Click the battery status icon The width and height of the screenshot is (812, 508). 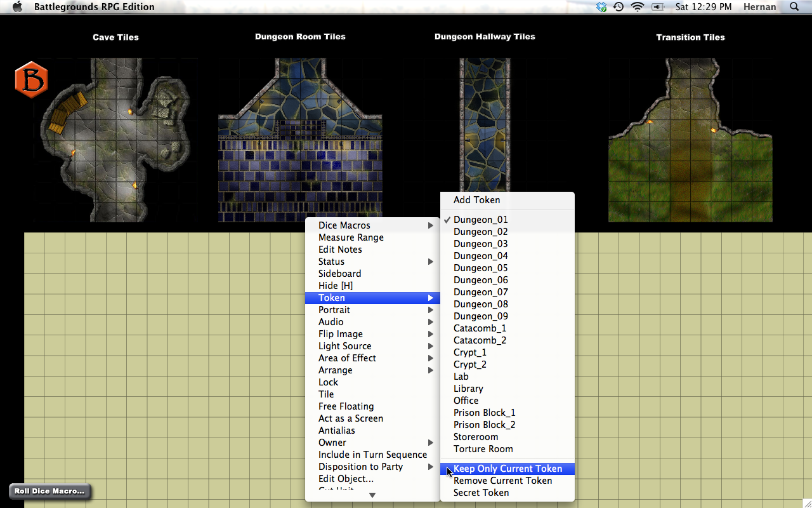[x=657, y=7]
